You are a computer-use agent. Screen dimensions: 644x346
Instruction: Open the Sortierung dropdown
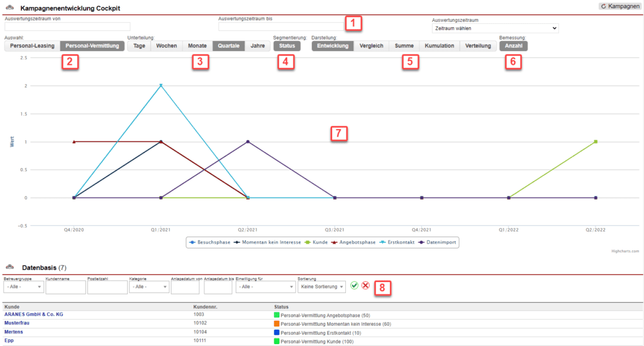pyautogui.click(x=322, y=287)
